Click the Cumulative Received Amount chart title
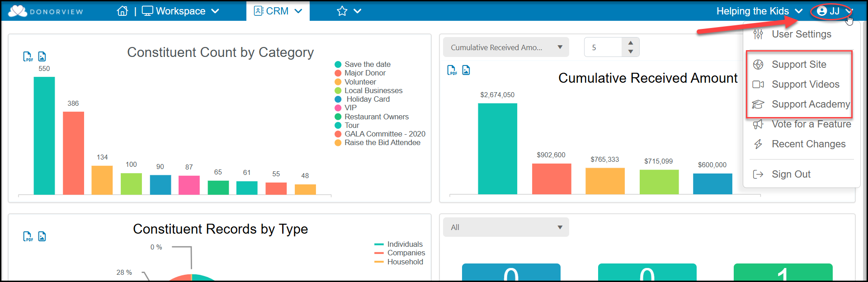868x282 pixels. [x=648, y=78]
